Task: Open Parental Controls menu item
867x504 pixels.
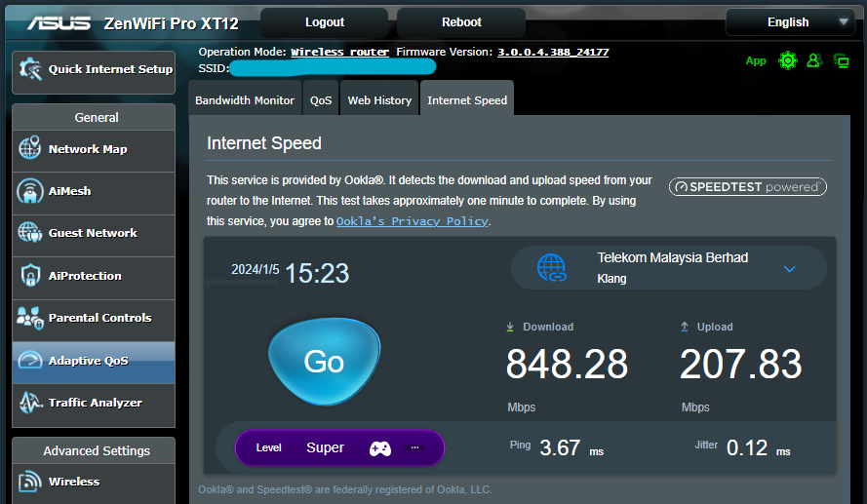Action: point(94,320)
